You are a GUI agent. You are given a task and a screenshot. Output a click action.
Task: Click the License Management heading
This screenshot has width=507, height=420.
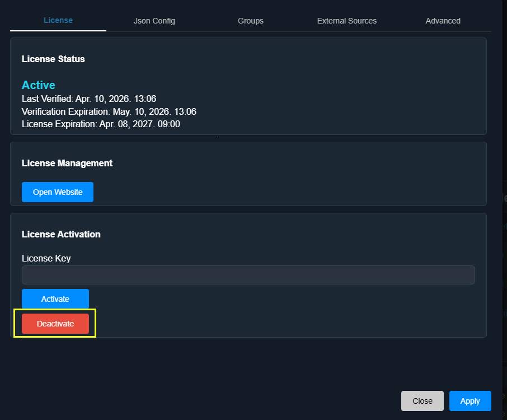coord(67,163)
